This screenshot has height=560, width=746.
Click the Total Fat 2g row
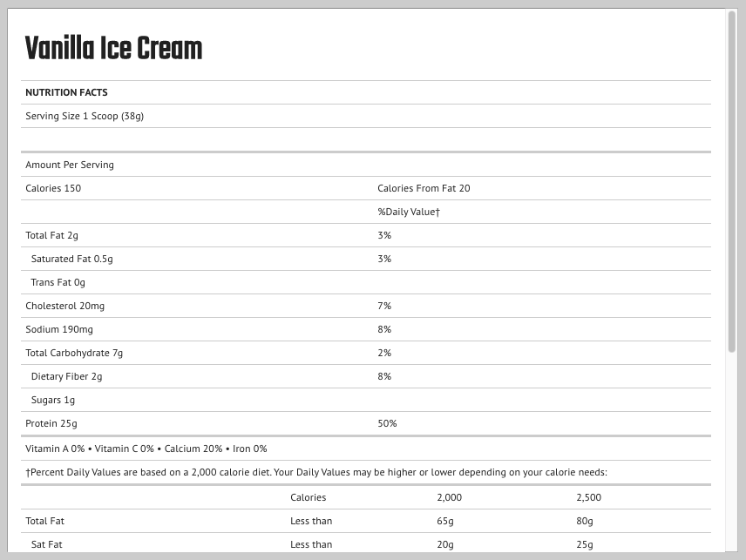pyautogui.click(x=51, y=235)
